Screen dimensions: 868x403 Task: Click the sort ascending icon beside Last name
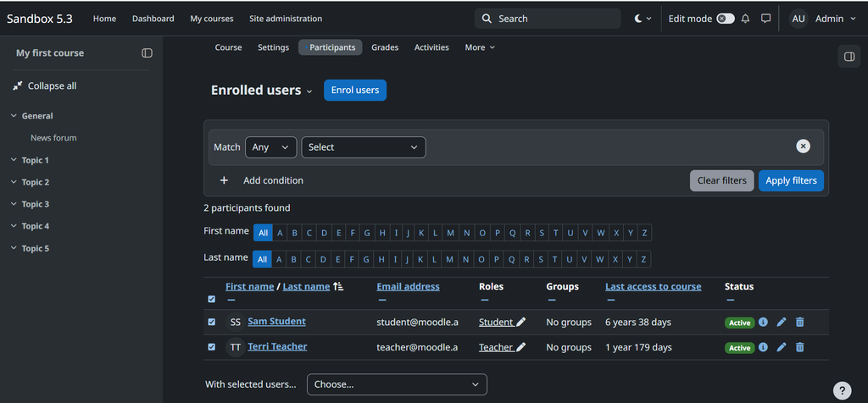click(x=338, y=286)
